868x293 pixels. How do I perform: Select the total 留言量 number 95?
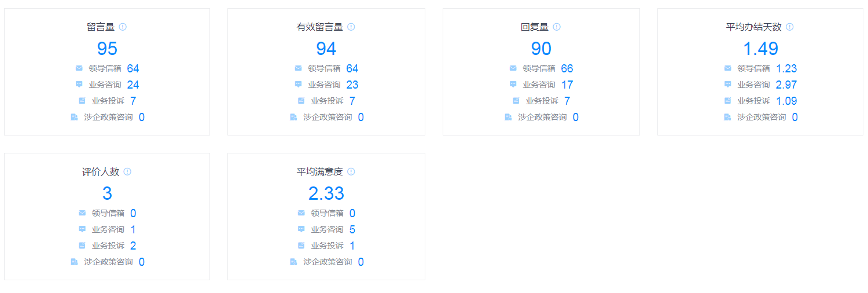coord(107,49)
